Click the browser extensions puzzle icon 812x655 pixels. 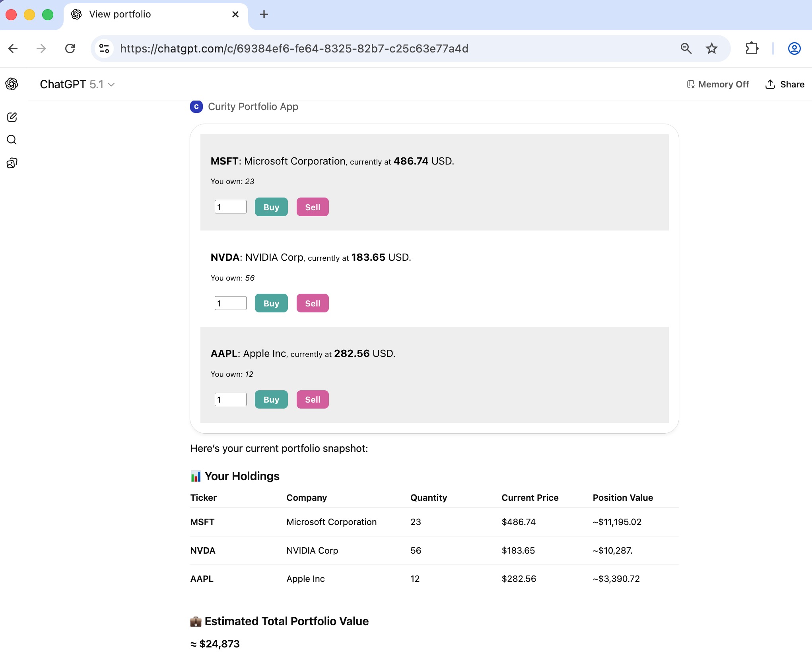click(752, 48)
